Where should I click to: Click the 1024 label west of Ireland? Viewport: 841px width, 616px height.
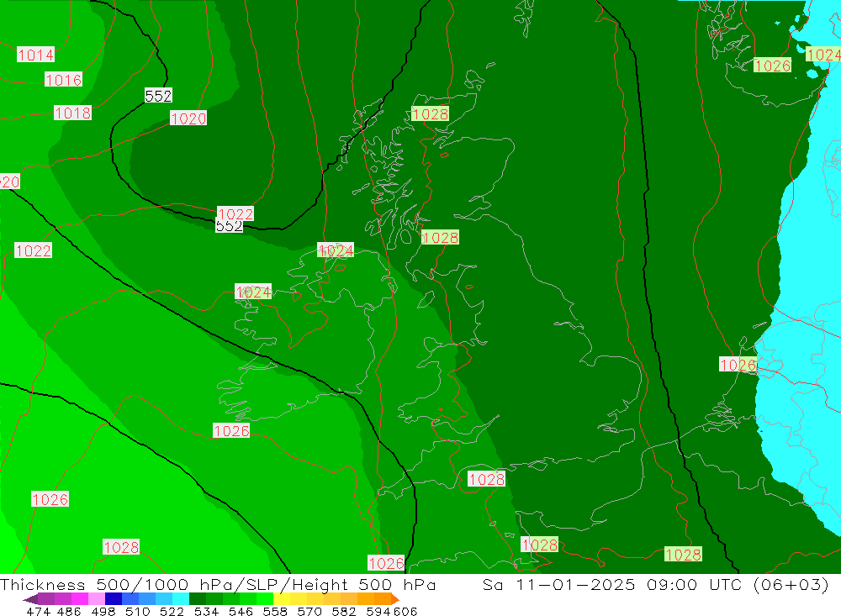coord(253,292)
